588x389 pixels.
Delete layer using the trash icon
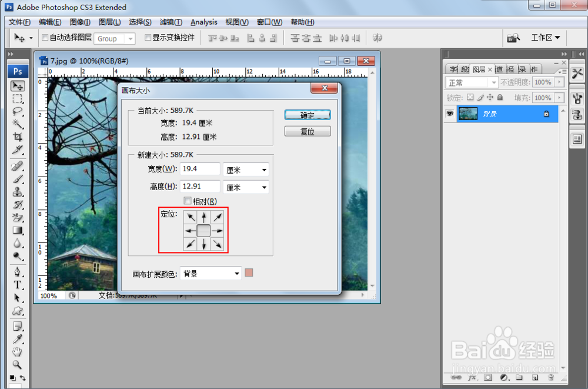[x=551, y=377]
